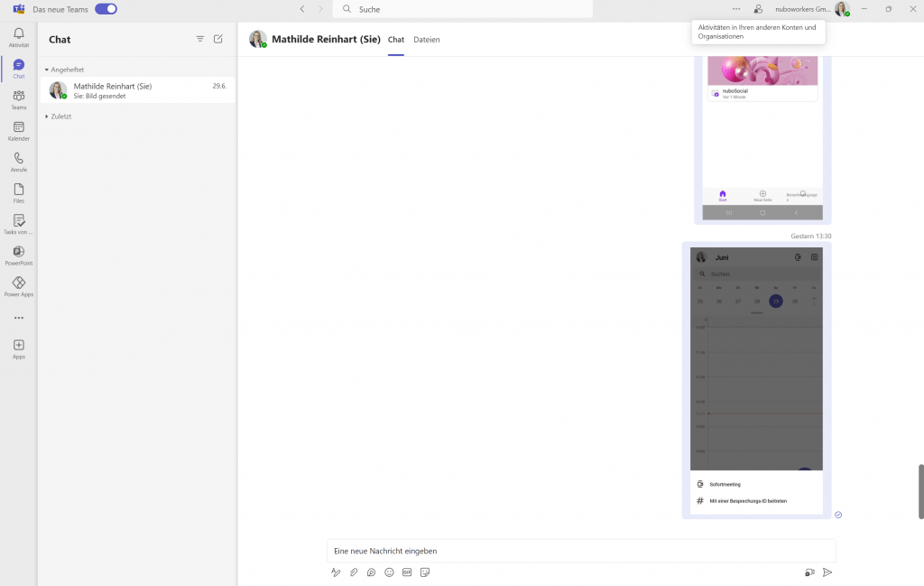This screenshot has height=586, width=924.
Task: Click the back navigation arrow
Action: coord(302,9)
